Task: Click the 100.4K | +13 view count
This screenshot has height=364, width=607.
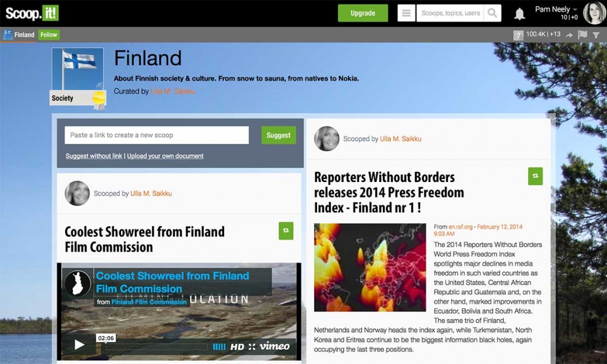Action: pyautogui.click(x=543, y=34)
